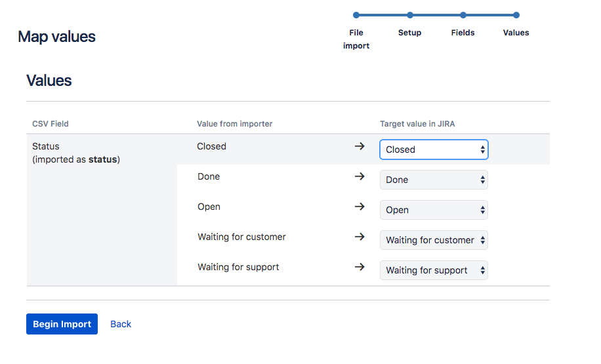Select the Fields step label

463,33
